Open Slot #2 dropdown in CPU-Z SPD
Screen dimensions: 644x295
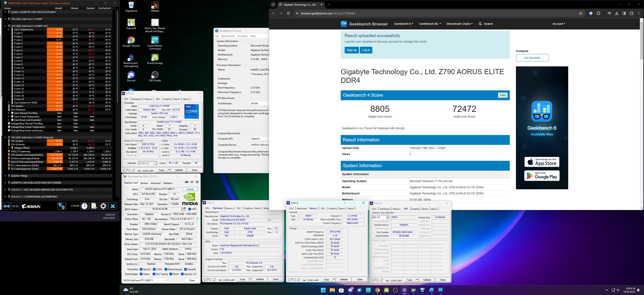pos(380,217)
